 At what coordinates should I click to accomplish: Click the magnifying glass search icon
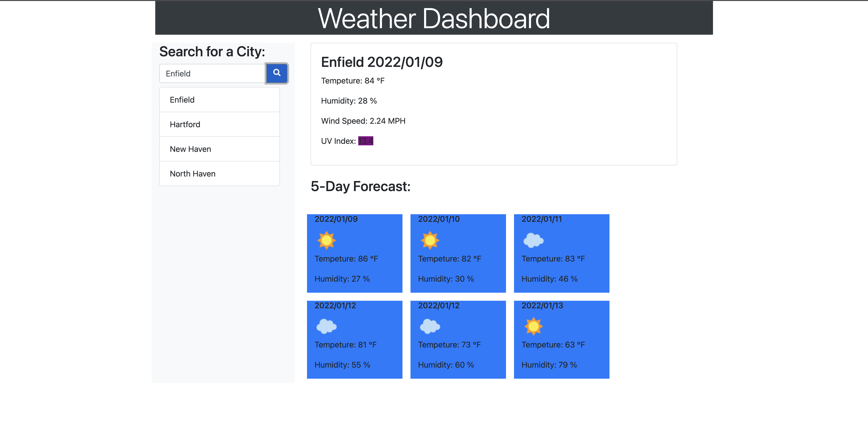tap(277, 73)
